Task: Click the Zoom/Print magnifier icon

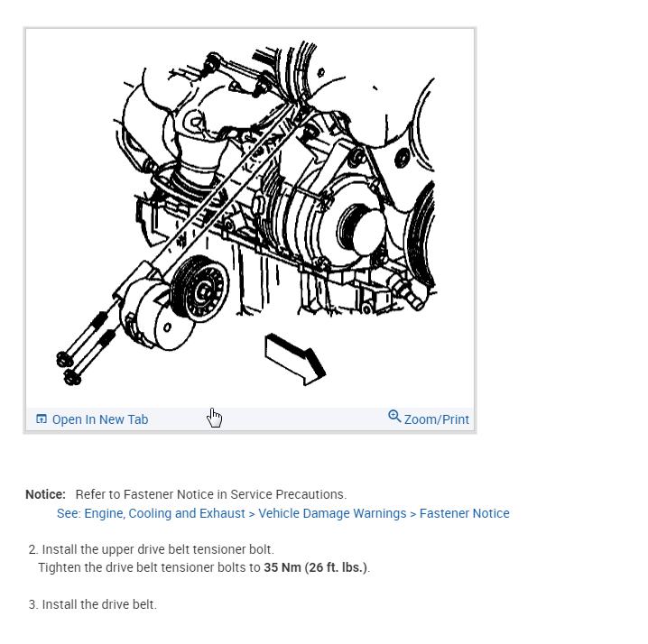Action: [x=394, y=416]
